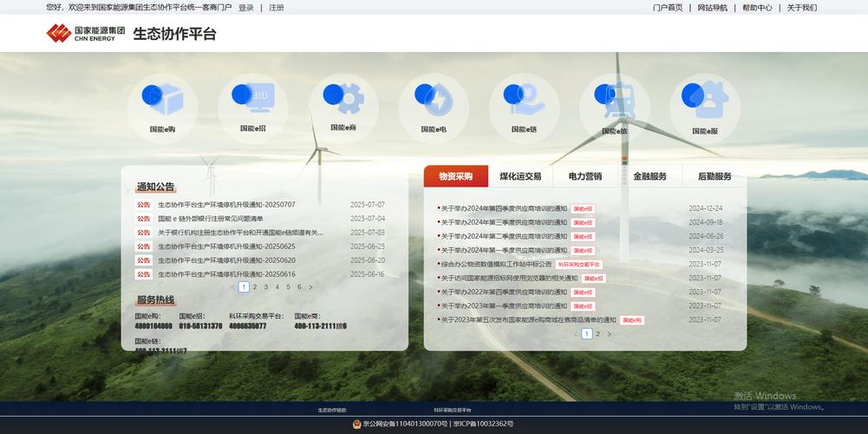Select page 1 in 通知公告 pagination
This screenshot has width=868, height=434.
pyautogui.click(x=244, y=287)
